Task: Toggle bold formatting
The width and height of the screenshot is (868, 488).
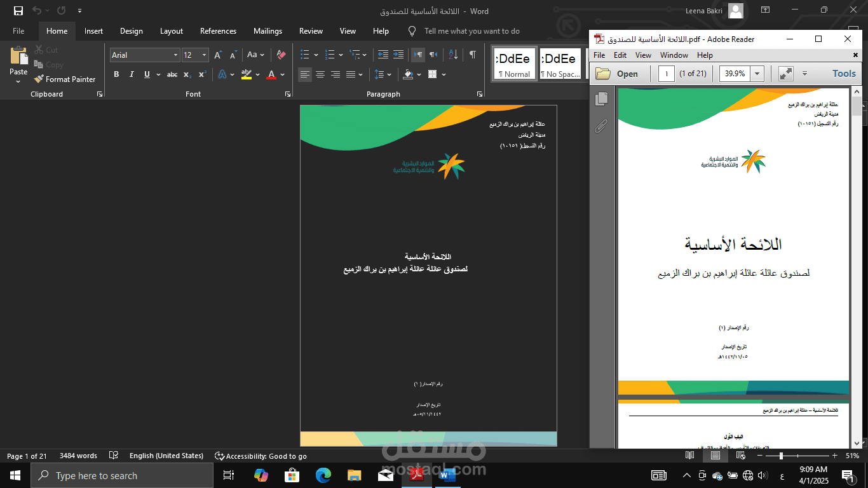Action: [x=116, y=74]
